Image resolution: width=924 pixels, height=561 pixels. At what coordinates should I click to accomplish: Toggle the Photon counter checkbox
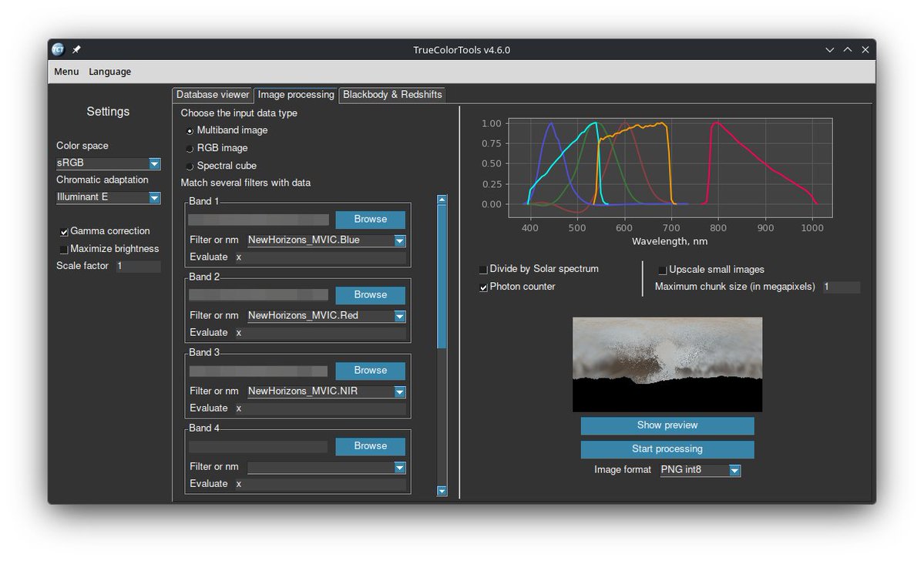pos(483,287)
